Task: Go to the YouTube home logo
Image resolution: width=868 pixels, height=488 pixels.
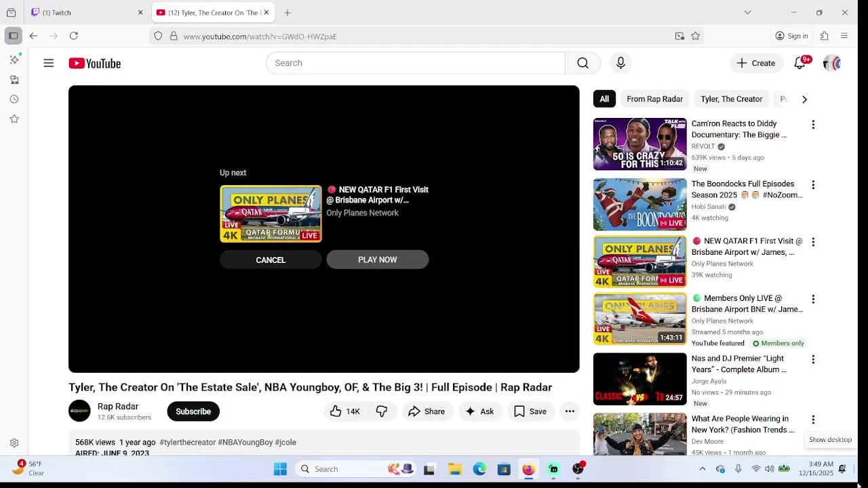Action: 94,63
